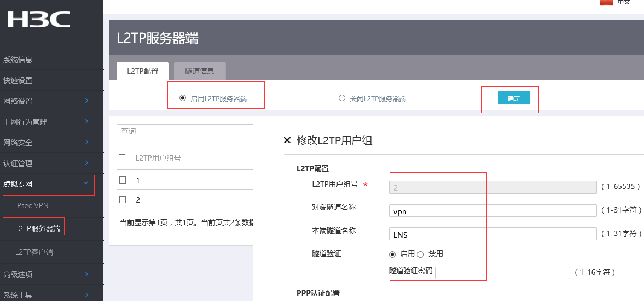The height and width of the screenshot is (301, 644).
Task: Open the L2TP配置 tab
Action: 142,71
